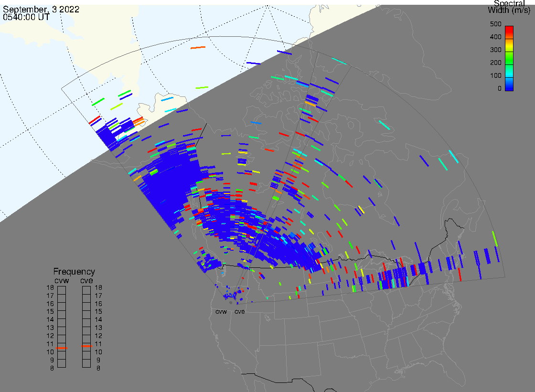Click 17 beside the cve frequency bar
This screenshot has width=535, height=392.
point(98,296)
